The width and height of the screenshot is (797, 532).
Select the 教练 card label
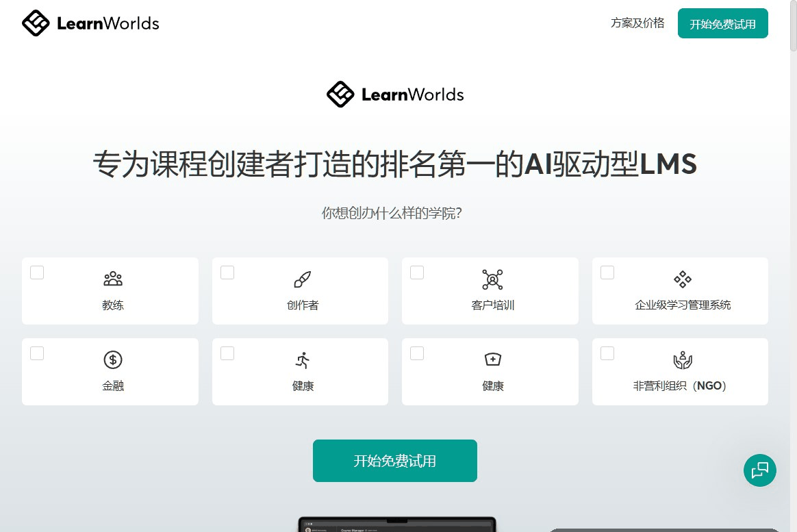click(113, 305)
